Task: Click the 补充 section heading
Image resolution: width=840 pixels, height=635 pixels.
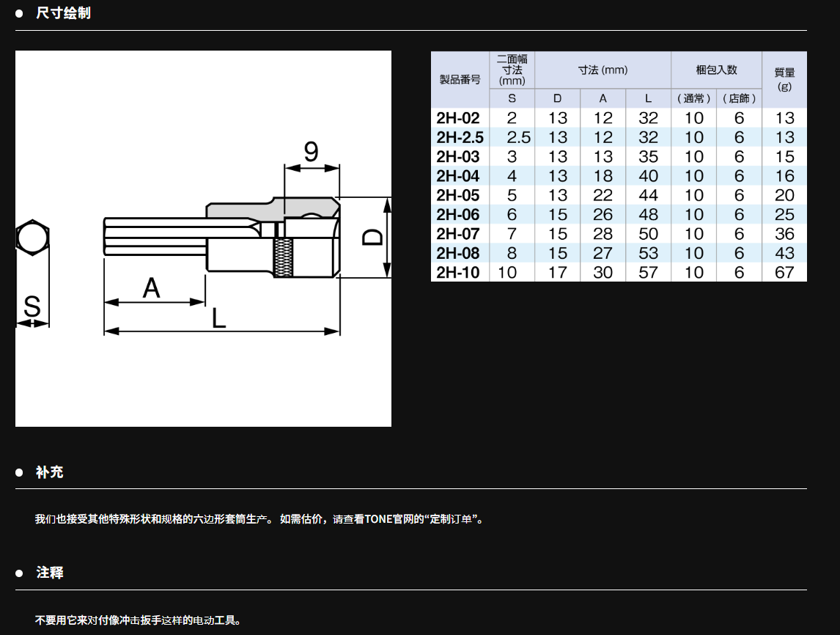Action: [49, 472]
